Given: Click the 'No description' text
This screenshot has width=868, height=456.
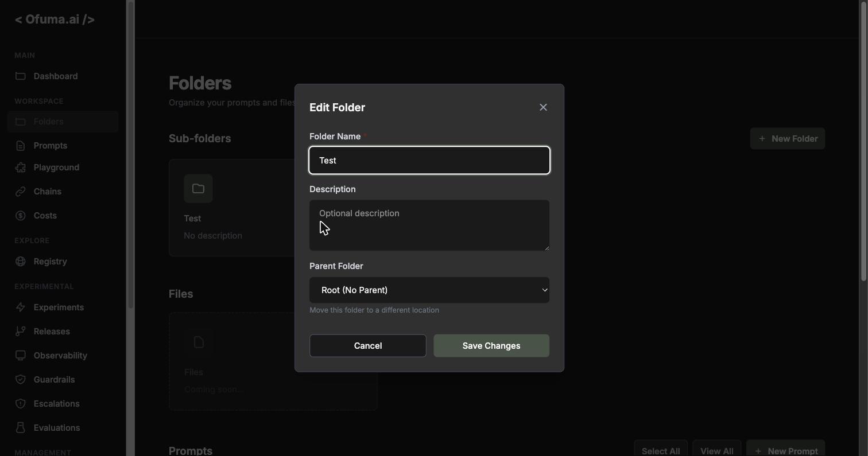Looking at the screenshot, I should click(x=213, y=236).
